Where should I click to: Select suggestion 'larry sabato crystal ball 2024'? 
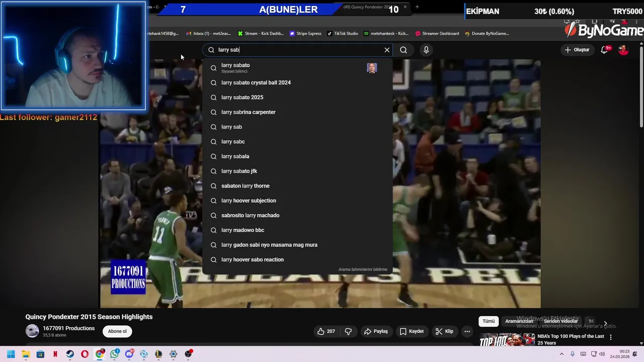[x=297, y=82]
